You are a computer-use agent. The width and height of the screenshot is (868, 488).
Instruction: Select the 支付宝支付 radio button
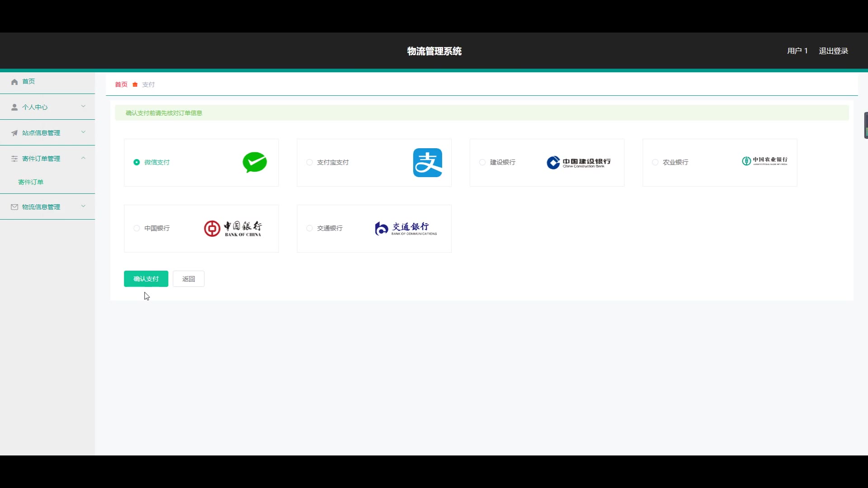click(309, 162)
